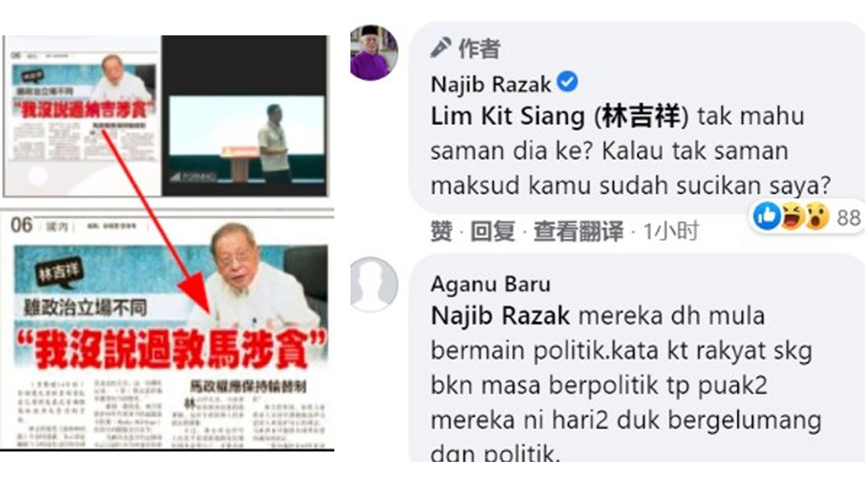Open the Najib Razak author name link
Viewport: 868px width, 482px height.
[491, 84]
